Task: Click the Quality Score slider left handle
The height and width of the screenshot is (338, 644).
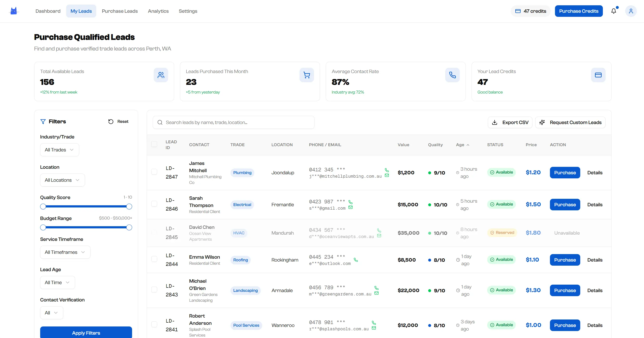Action: coord(43,207)
